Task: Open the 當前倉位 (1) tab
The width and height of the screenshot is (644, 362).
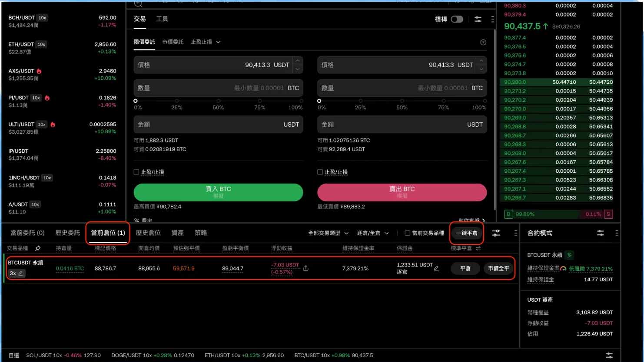Action: [108, 233]
